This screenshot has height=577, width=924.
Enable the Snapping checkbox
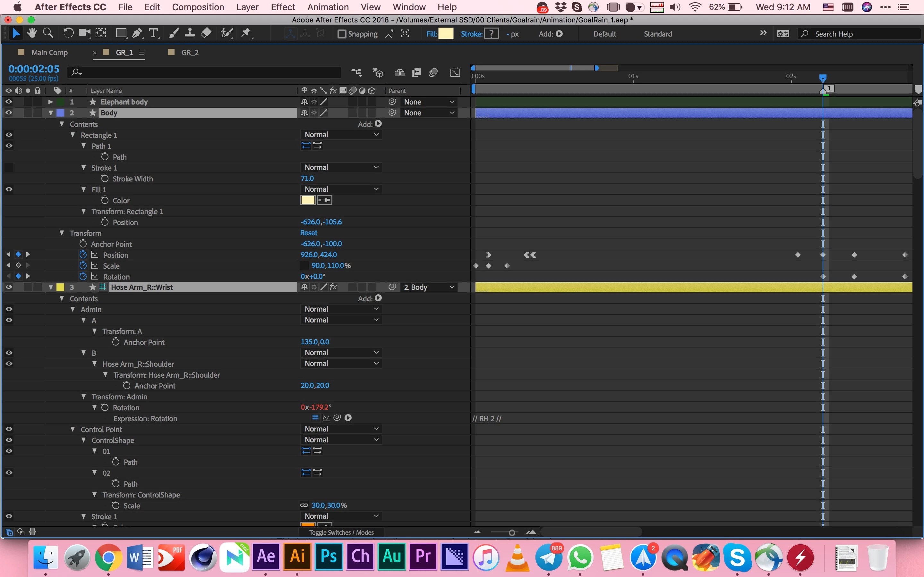pos(342,34)
